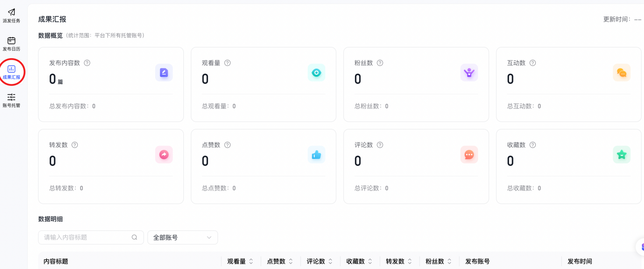Click the help icon beside 粉丝数
The image size is (644, 269).
coord(380,63)
